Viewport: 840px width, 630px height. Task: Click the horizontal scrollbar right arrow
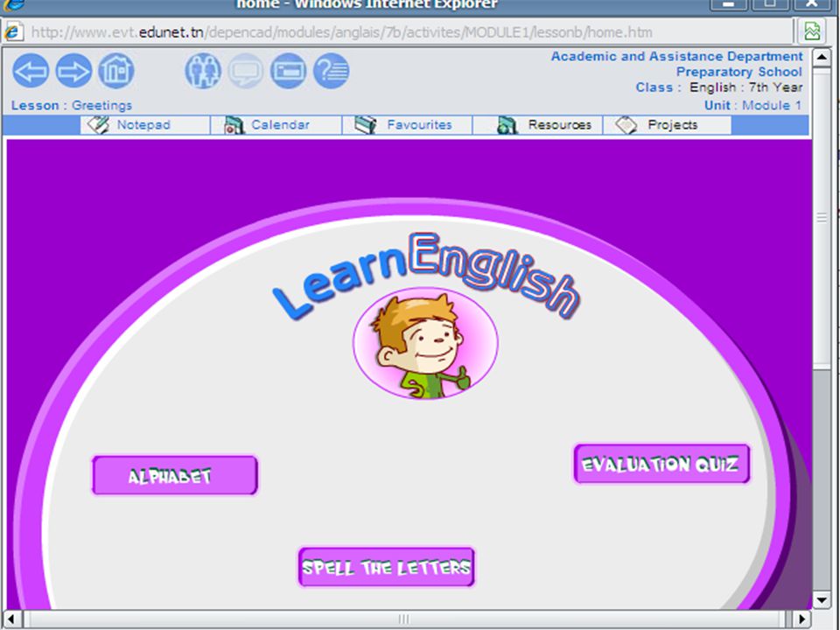(x=801, y=619)
